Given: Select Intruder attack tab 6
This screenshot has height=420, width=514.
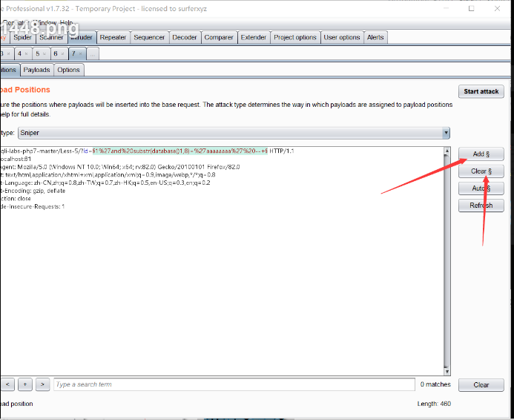Looking at the screenshot, I should [56, 53].
